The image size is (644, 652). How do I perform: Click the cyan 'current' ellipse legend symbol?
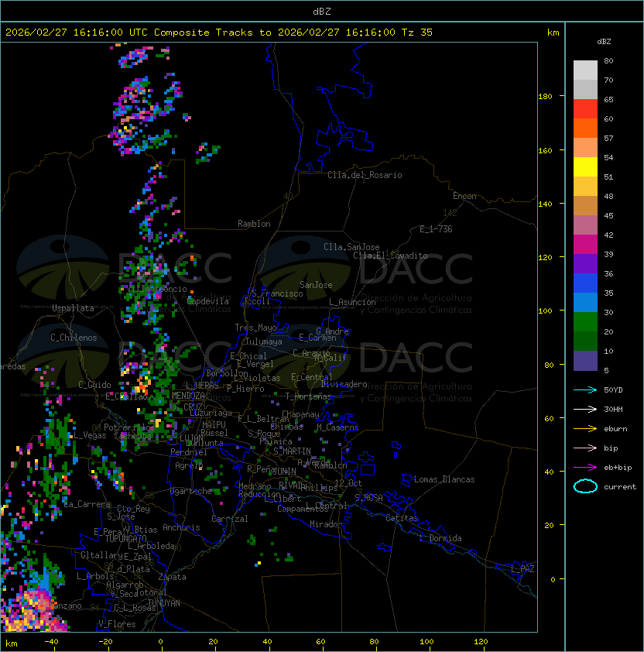[585, 486]
